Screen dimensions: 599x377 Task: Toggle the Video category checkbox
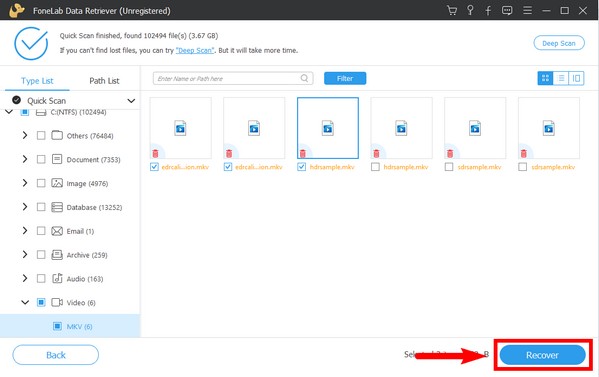(x=41, y=303)
